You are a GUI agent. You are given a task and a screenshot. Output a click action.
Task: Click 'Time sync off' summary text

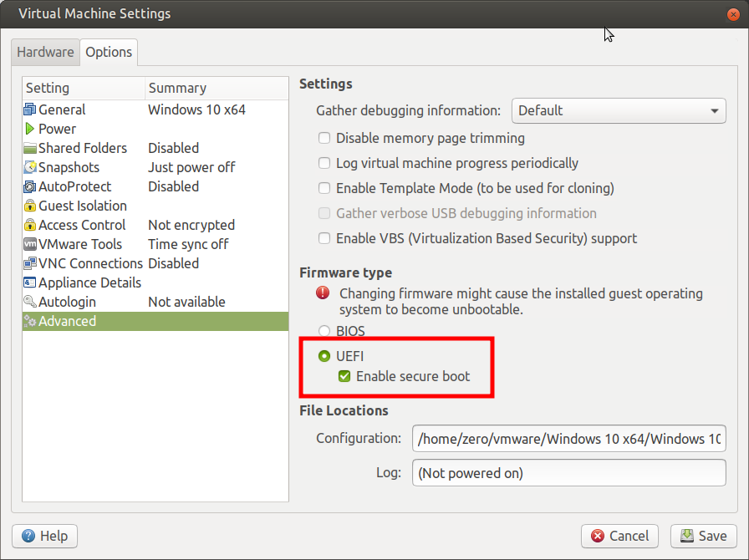188,244
